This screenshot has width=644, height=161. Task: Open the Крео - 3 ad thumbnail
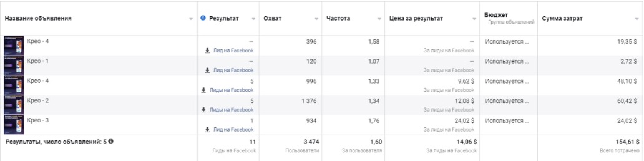pos(14,125)
